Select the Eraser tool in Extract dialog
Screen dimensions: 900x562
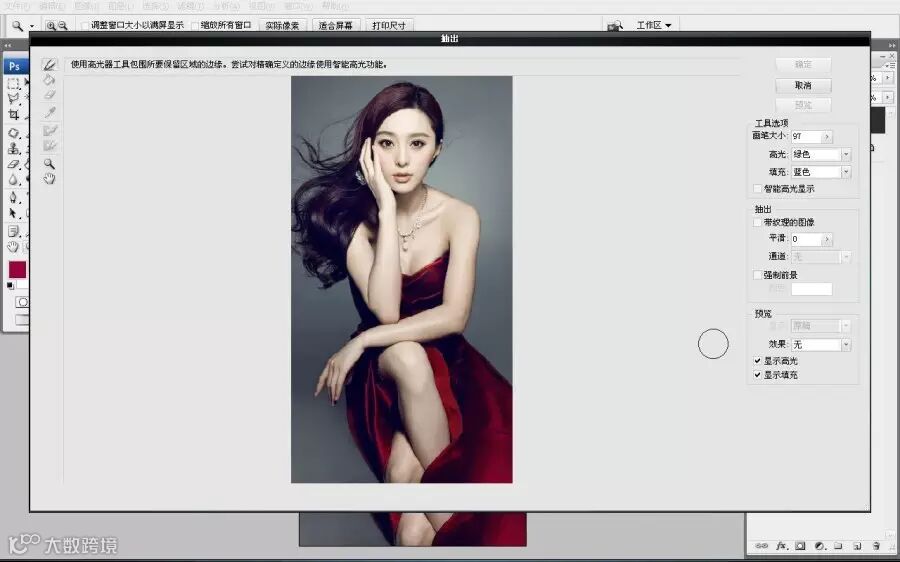coord(50,95)
